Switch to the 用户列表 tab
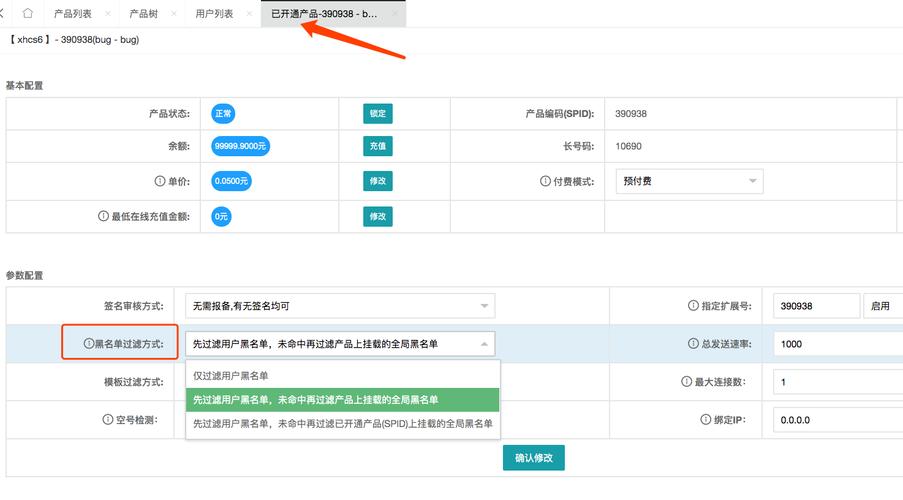Viewport: 903px width, 500px height. pos(214,13)
